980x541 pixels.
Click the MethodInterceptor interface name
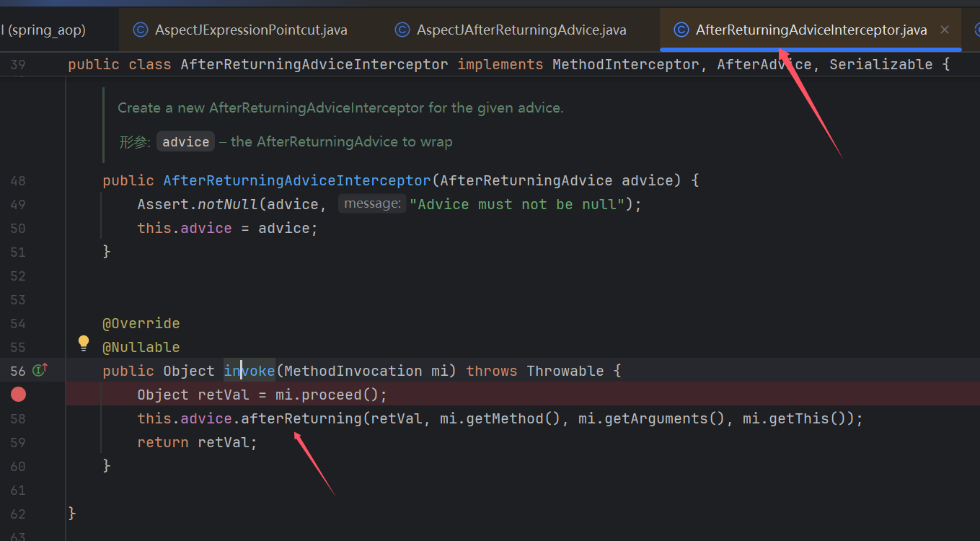(x=626, y=64)
